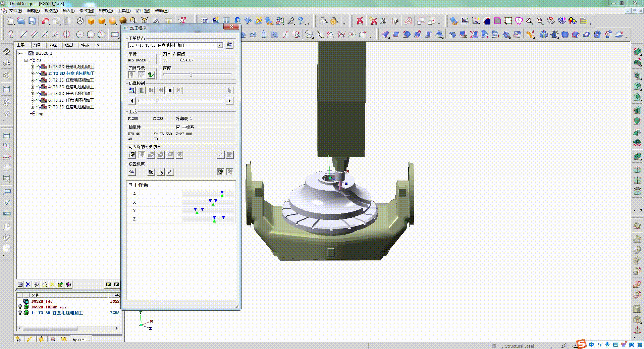The height and width of the screenshot is (349, 644).
Task: Click the simulation position left arrow button
Action: (x=132, y=101)
